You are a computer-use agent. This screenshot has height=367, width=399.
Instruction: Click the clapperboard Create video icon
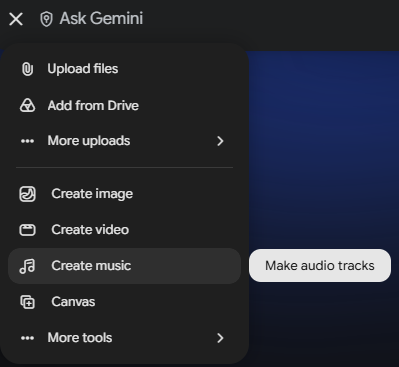point(27,230)
